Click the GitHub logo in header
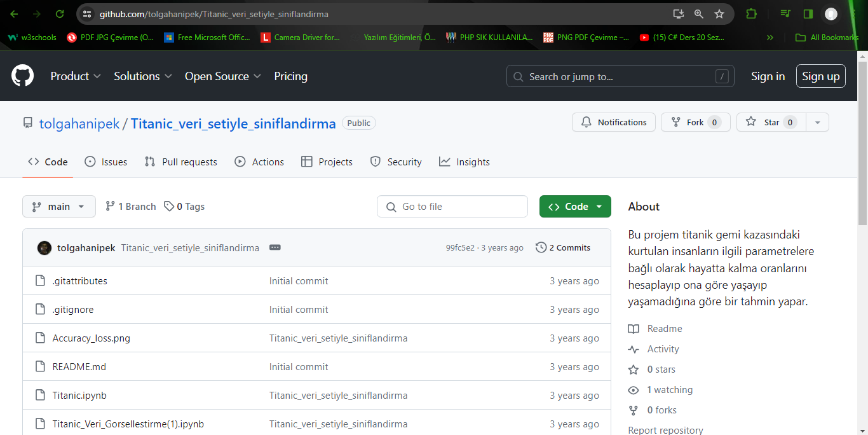The image size is (868, 435). click(x=22, y=76)
